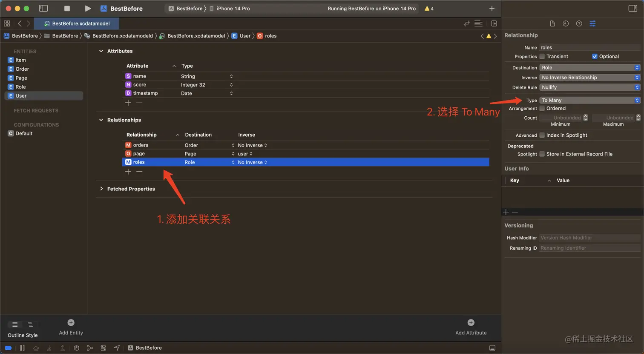Viewport: 644px width, 354px height.
Task: Open inverse popup for orders relationship
Action: pos(253,145)
